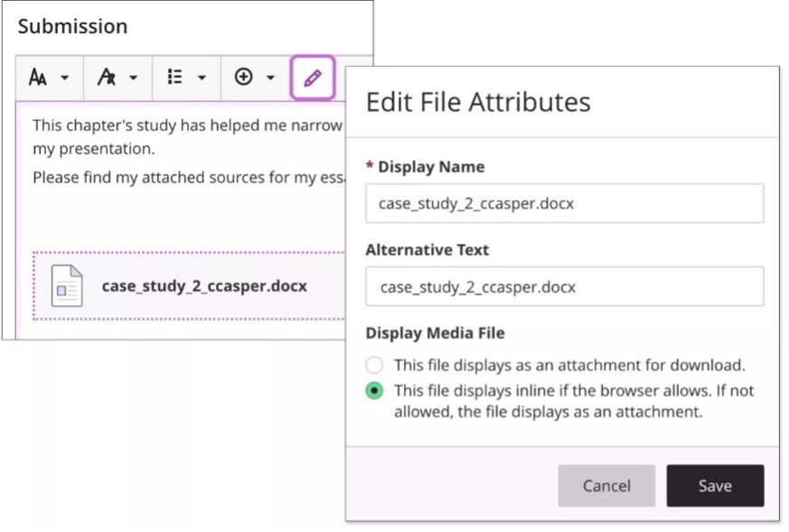Screen dimensions: 789x532
Task: Click the pencil edit attachment icon
Action: pos(313,78)
